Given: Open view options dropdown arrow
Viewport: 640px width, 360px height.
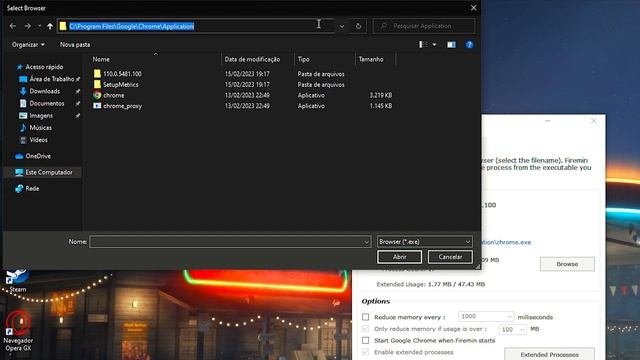Looking at the screenshot, I should click(x=434, y=44).
